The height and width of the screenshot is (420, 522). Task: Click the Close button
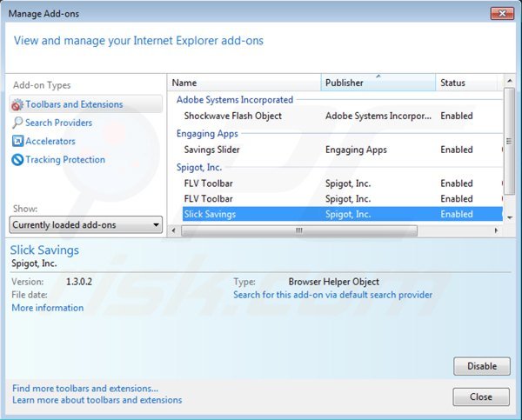pos(481,397)
